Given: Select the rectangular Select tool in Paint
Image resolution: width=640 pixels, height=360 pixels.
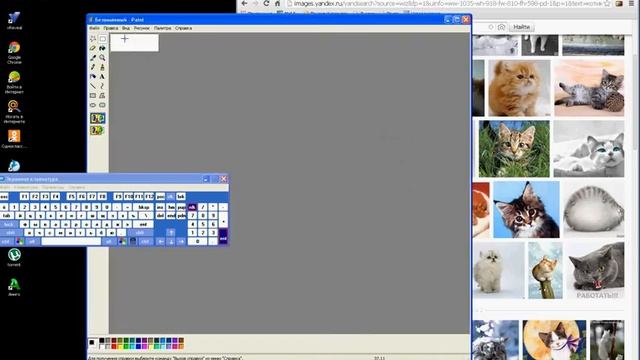Looking at the screenshot, I should click(x=102, y=39).
